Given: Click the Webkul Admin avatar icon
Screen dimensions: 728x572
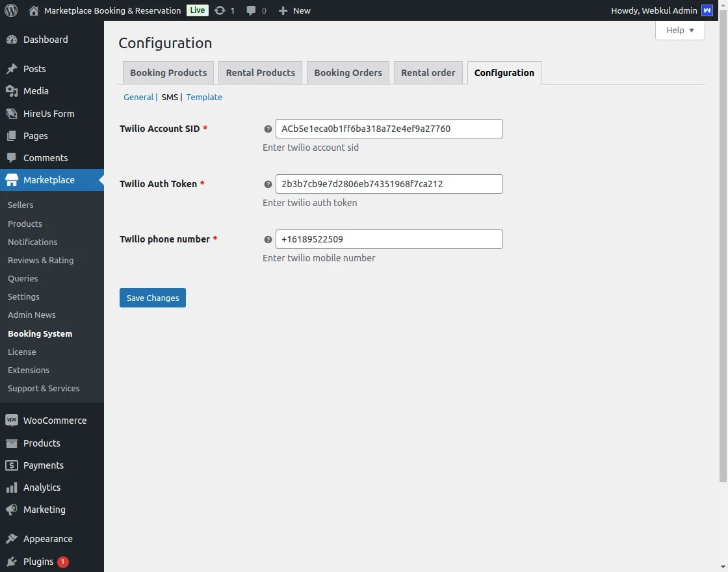Looking at the screenshot, I should click(x=707, y=10).
